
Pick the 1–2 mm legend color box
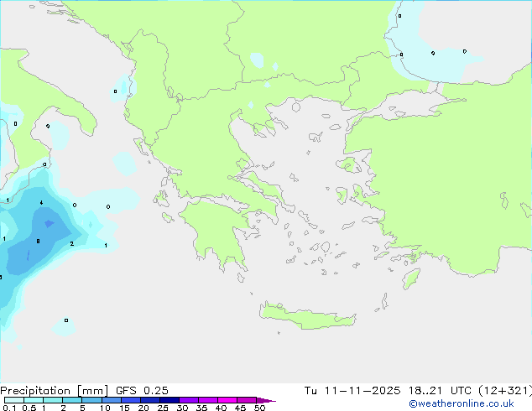[53, 400]
